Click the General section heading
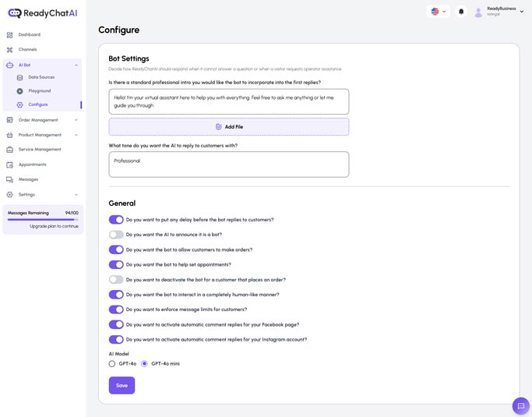532x417 pixels. (x=122, y=203)
